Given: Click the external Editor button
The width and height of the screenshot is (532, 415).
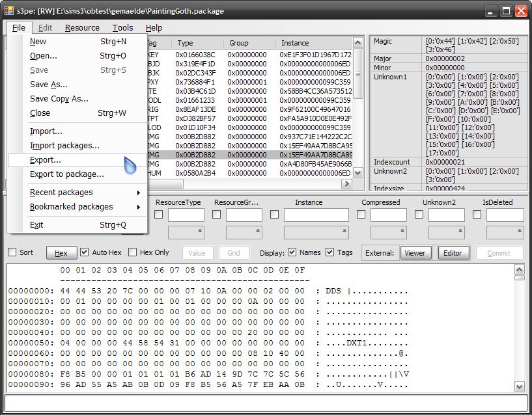Looking at the screenshot, I should [453, 253].
